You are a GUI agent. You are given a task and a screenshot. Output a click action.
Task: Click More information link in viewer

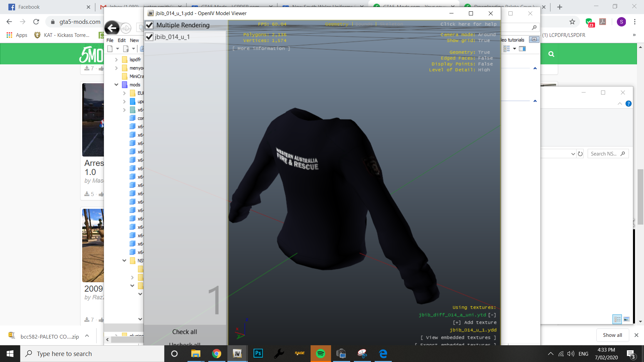[x=261, y=49]
